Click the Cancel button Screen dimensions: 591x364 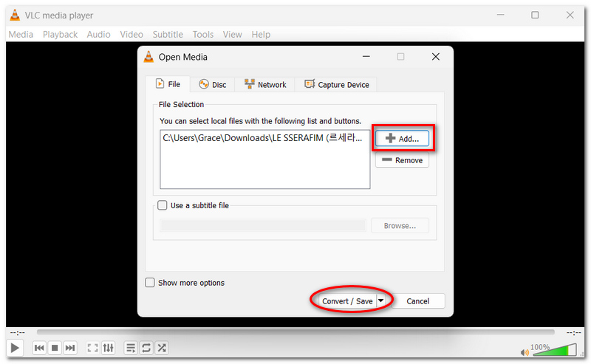click(x=417, y=301)
